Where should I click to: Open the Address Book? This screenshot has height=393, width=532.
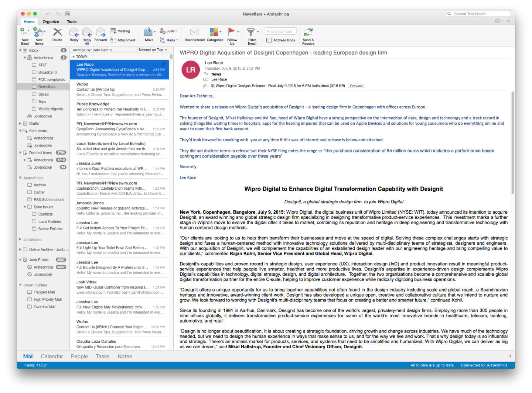pyautogui.click(x=281, y=40)
